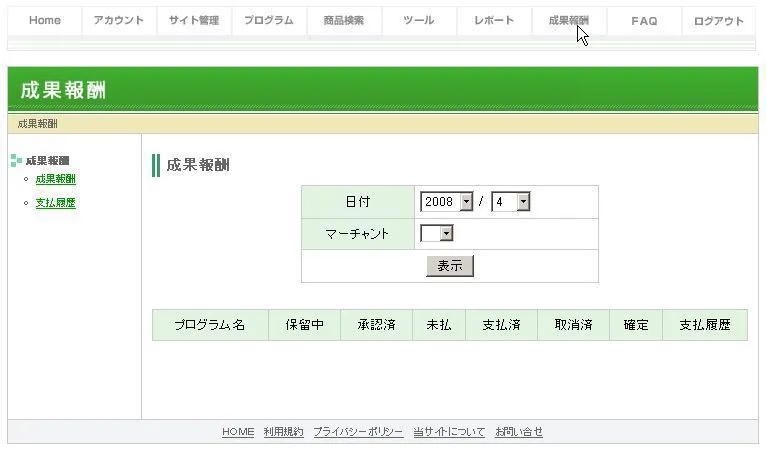Image resolution: width=766 pixels, height=456 pixels.
Task: Go to the アカウント menu tab
Action: 119,21
